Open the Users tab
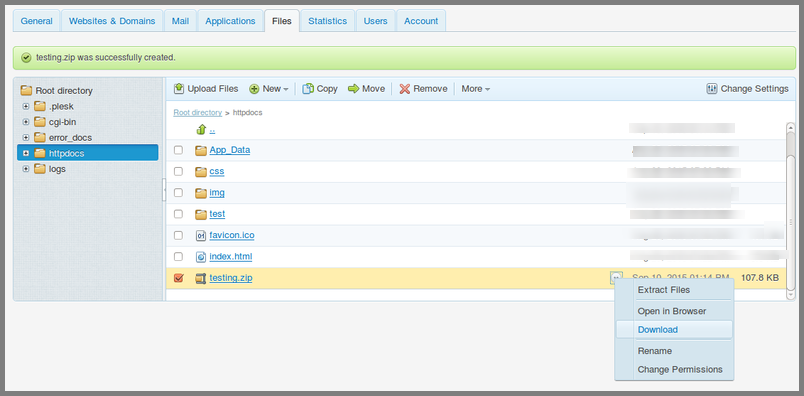 pos(375,21)
